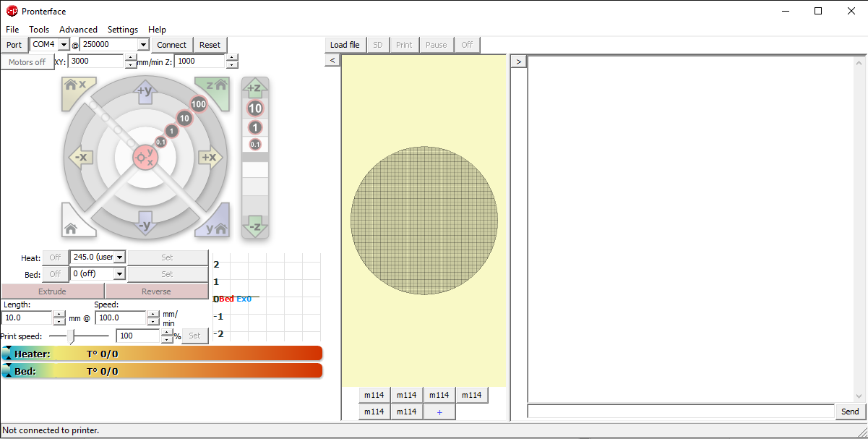Turn the bed heater Off

pos(54,273)
